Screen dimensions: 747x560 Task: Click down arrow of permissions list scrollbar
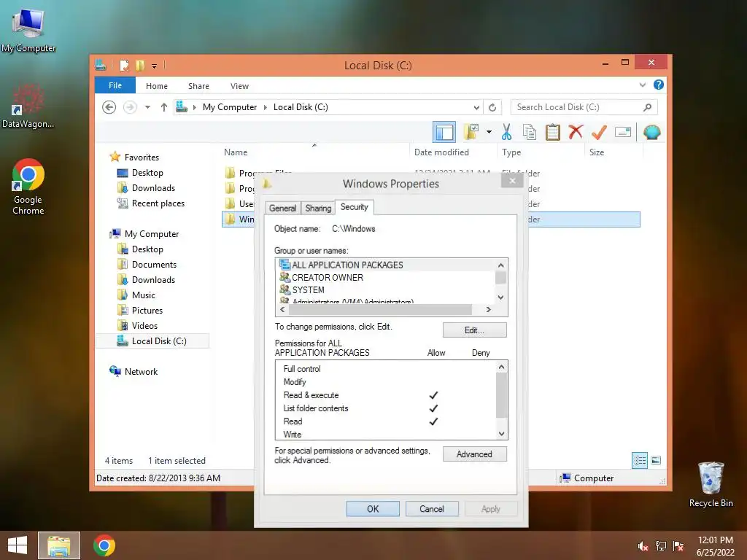tap(501, 434)
